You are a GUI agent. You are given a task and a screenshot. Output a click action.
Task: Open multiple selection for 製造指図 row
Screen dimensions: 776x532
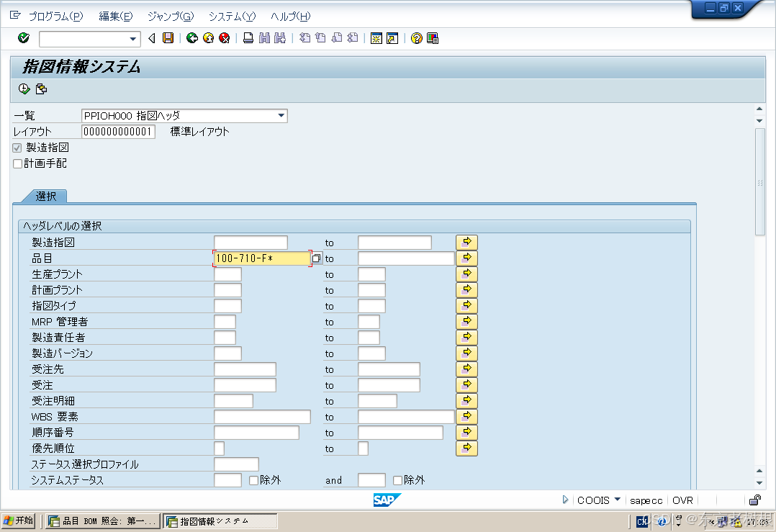click(466, 243)
